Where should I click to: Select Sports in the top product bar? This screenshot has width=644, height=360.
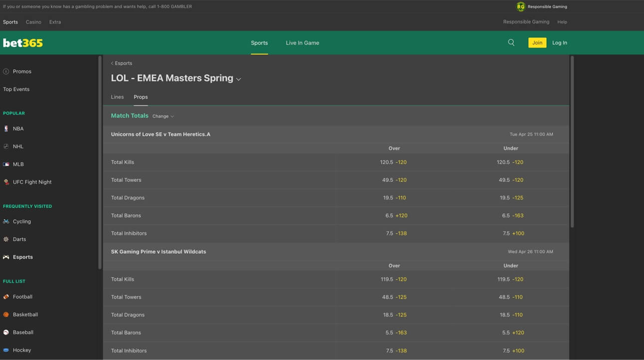(x=10, y=22)
